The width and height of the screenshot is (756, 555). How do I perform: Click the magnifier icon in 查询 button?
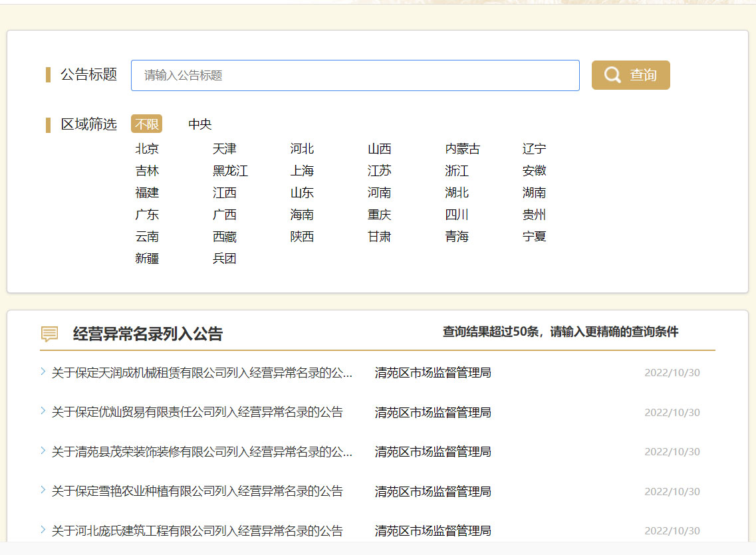(x=612, y=74)
